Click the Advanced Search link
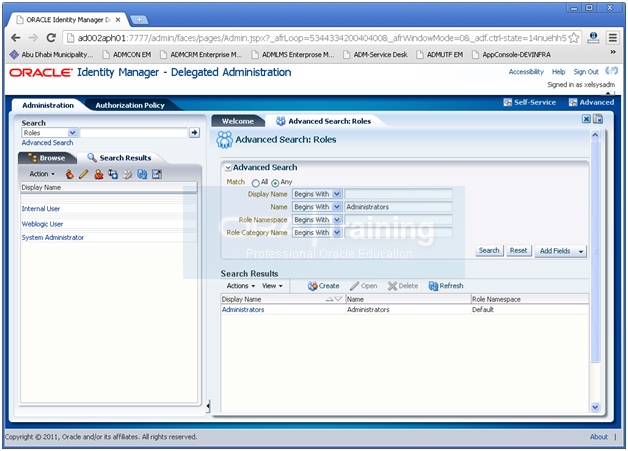The height and width of the screenshot is (451, 628). tap(47, 143)
